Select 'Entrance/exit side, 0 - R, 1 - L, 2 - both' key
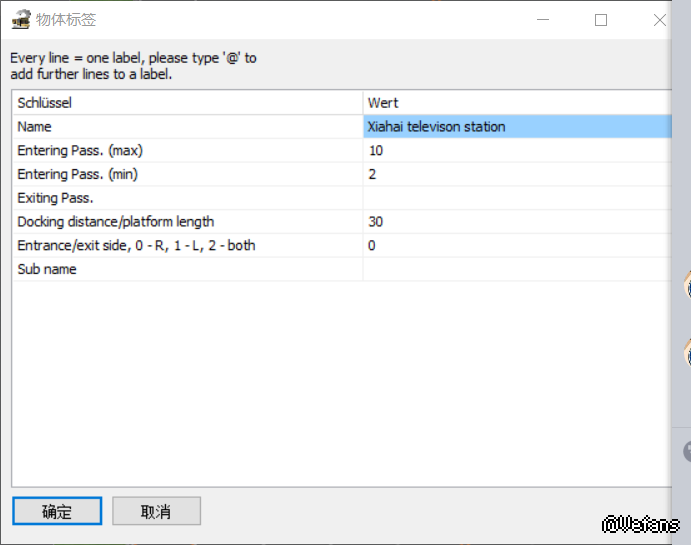Screen dimensions: 691x545 [188, 245]
